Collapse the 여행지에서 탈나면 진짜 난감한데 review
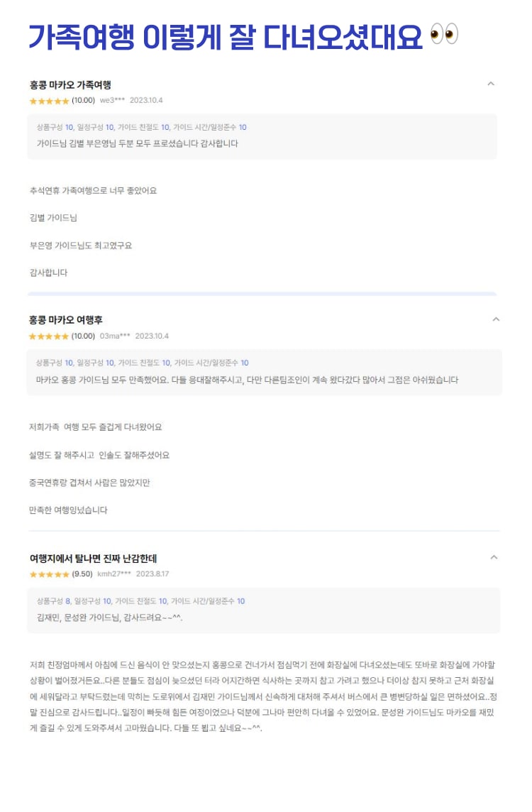The height and width of the screenshot is (812, 532). click(494, 558)
